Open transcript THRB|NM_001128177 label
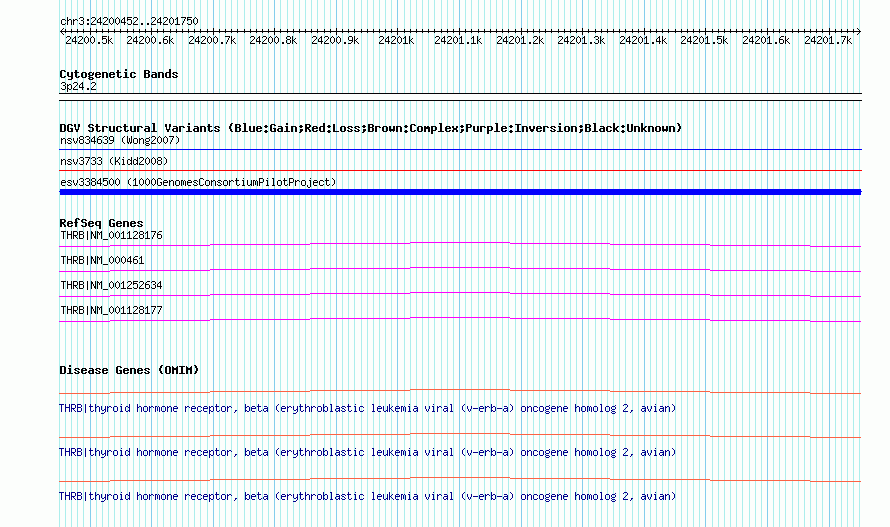Image resolution: width=890 pixels, height=527 pixels. pos(111,311)
